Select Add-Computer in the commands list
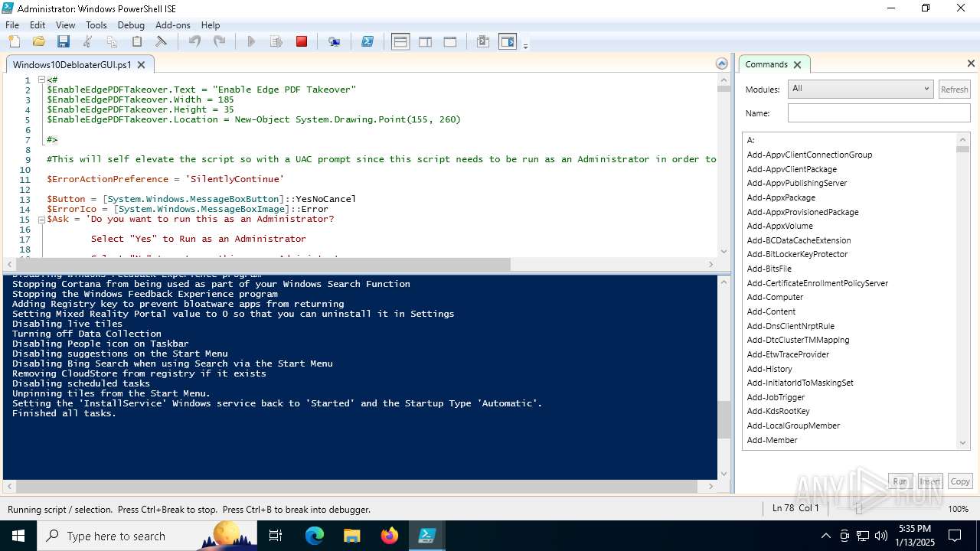980x551 pixels. tap(775, 297)
